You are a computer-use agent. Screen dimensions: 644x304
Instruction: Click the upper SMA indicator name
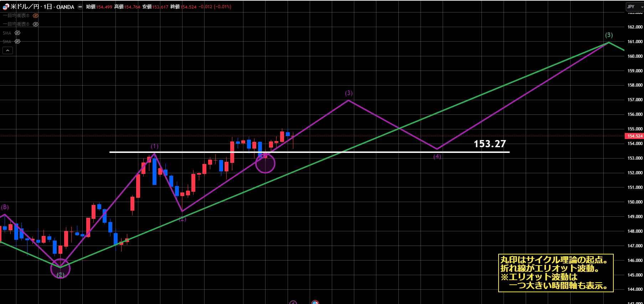tap(7, 33)
